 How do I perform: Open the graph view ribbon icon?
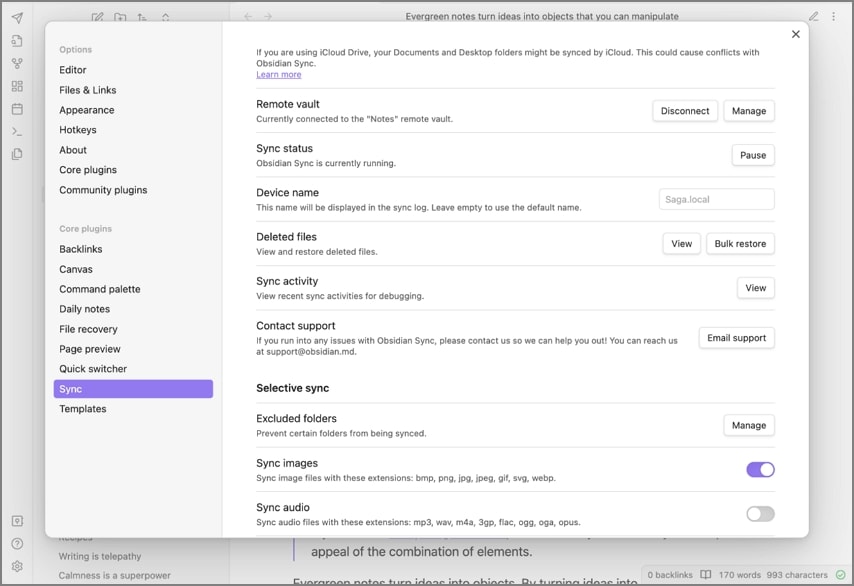pos(17,64)
